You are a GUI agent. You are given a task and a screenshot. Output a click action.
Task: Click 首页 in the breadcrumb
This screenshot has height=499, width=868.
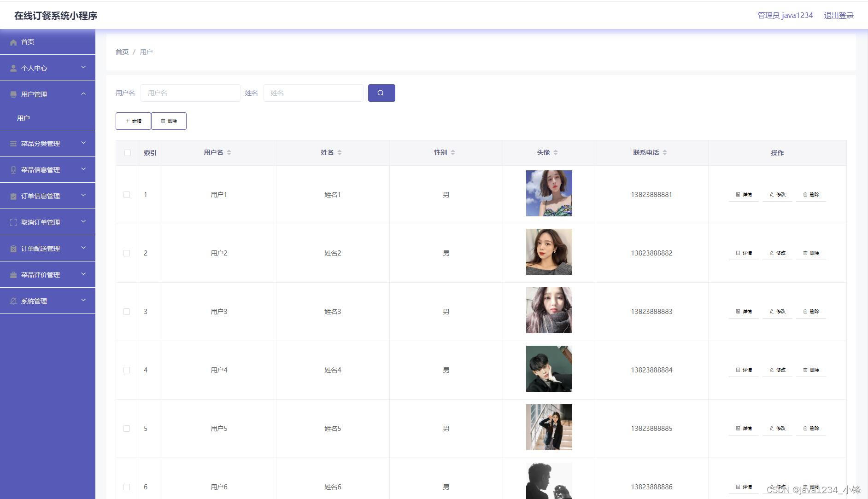pyautogui.click(x=122, y=52)
